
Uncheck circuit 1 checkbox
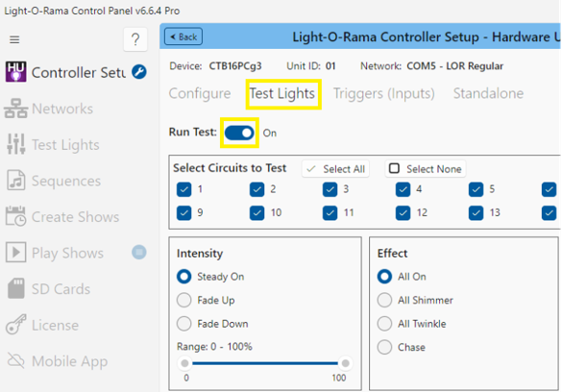tap(183, 189)
